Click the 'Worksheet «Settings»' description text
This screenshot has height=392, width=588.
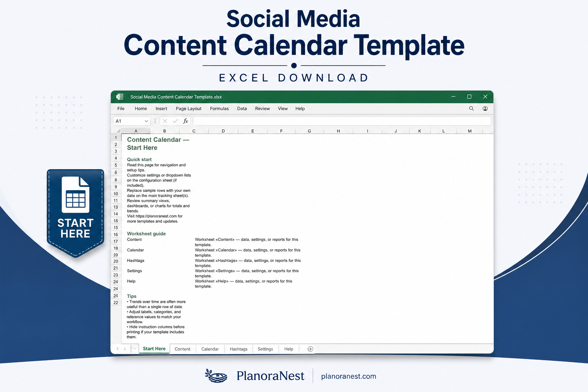[247, 273]
